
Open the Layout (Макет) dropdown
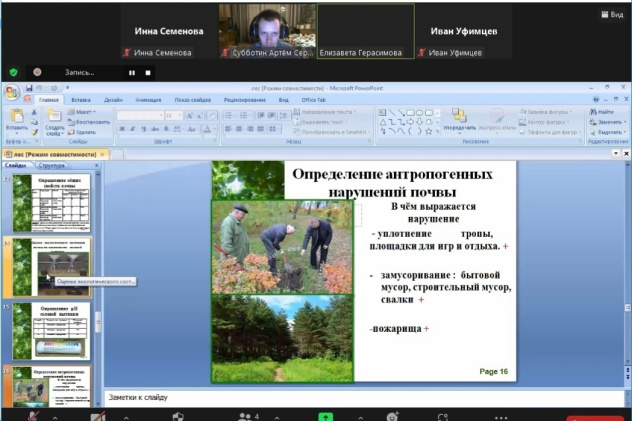click(x=82, y=112)
